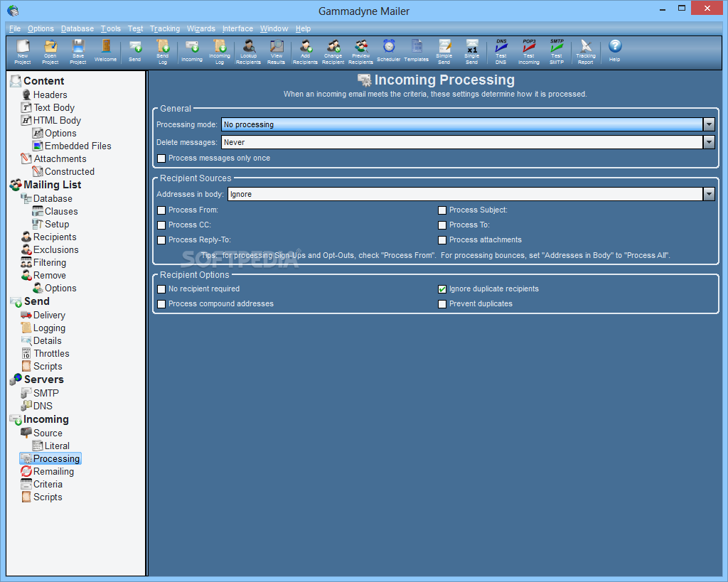
Task: Click the New Project toolbar icon
Action: tap(22, 51)
